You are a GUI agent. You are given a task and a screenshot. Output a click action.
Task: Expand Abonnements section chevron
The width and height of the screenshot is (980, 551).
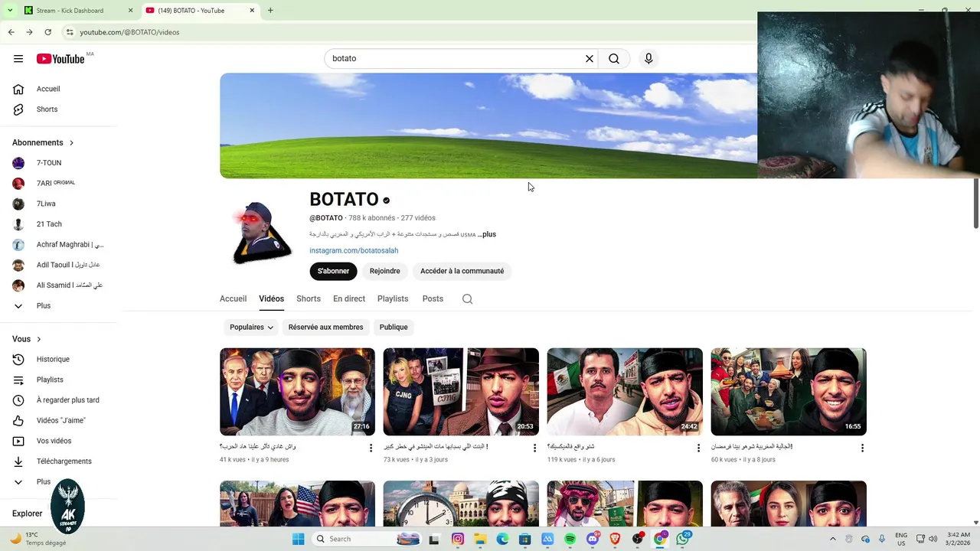click(x=72, y=143)
